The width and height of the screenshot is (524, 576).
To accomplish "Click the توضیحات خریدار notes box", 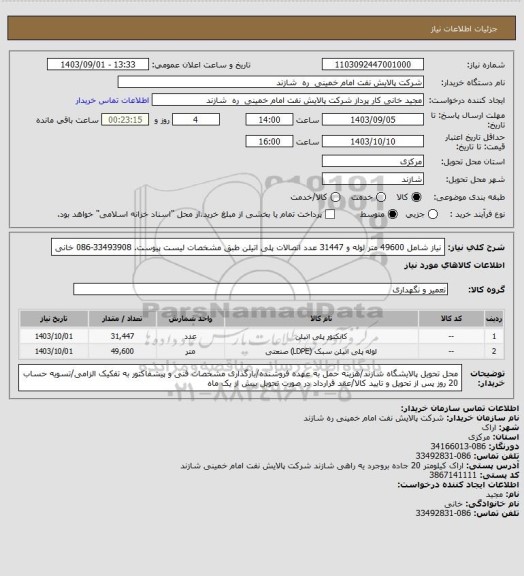I will click(240, 378).
